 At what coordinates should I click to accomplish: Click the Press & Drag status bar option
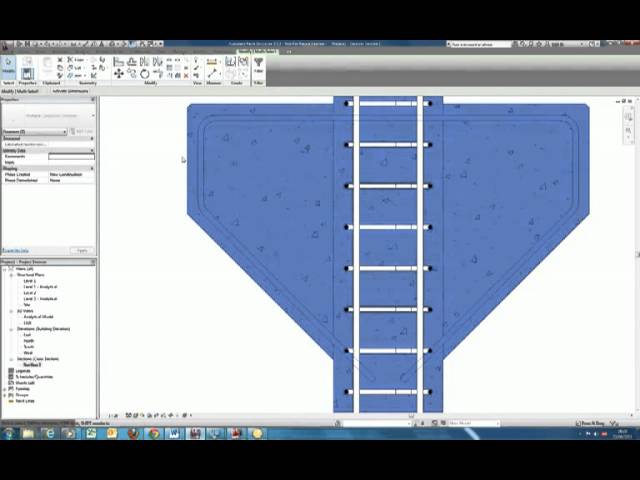(590, 423)
